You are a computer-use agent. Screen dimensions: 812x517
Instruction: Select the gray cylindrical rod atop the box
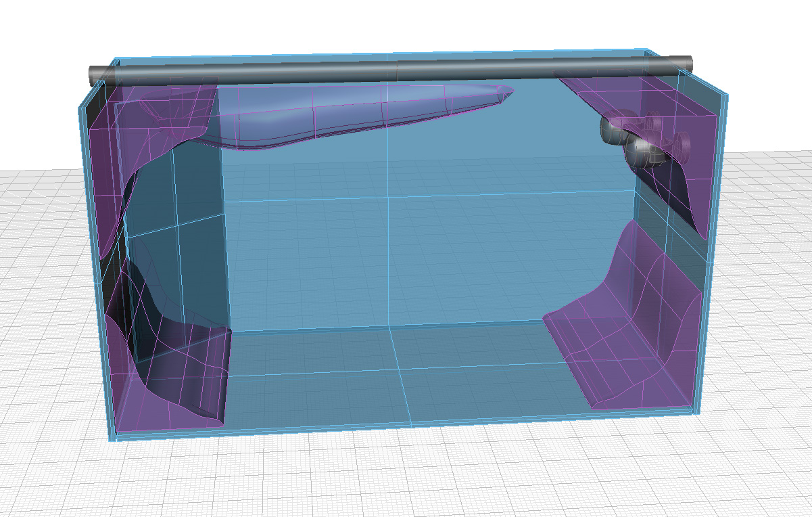pyautogui.click(x=392, y=70)
